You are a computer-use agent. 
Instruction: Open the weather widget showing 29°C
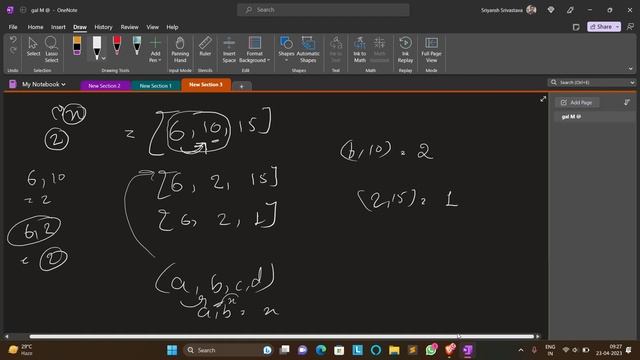pyautogui.click(x=21, y=350)
